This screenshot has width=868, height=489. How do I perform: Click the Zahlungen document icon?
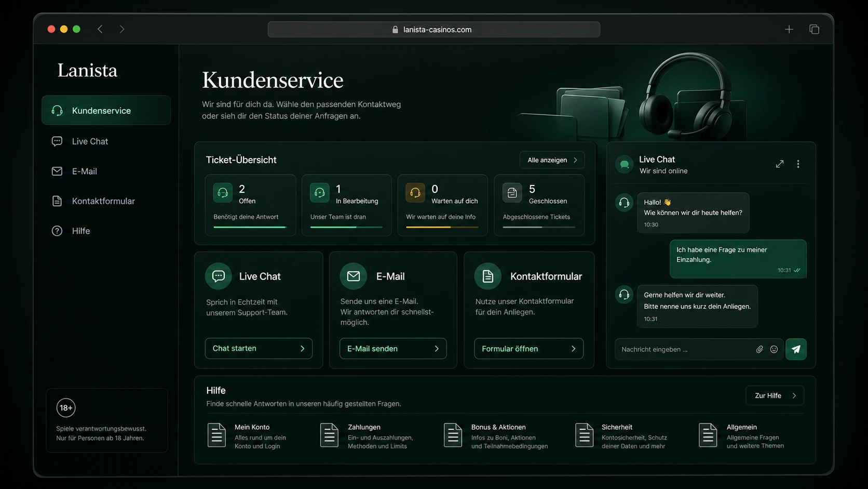pyautogui.click(x=329, y=435)
